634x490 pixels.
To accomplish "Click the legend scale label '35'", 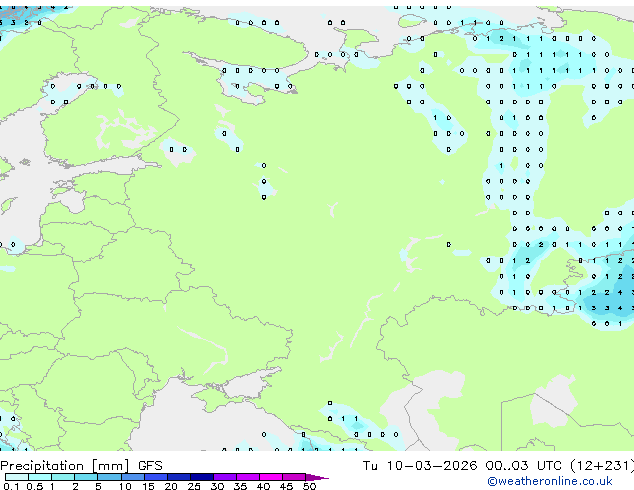I will click(x=240, y=486).
